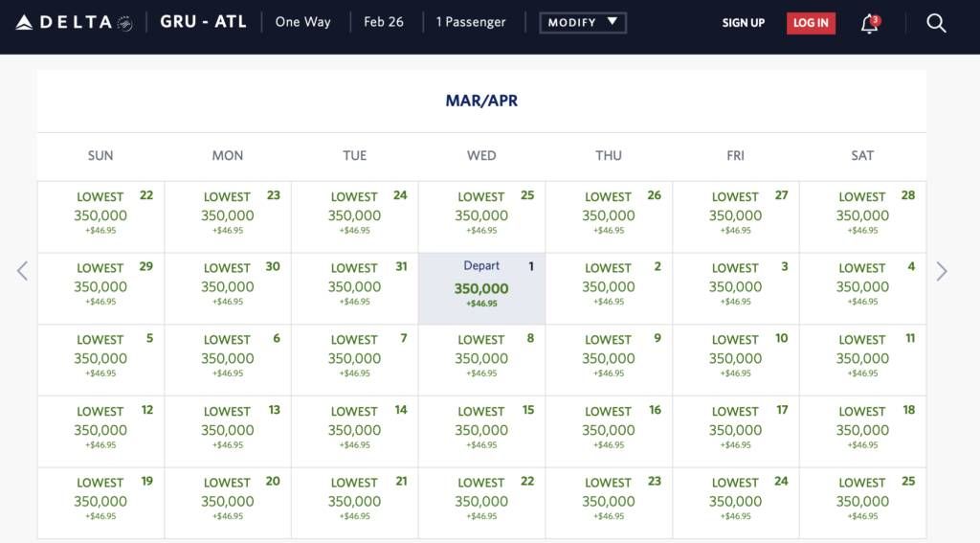Open the search magnifier icon

tap(936, 23)
